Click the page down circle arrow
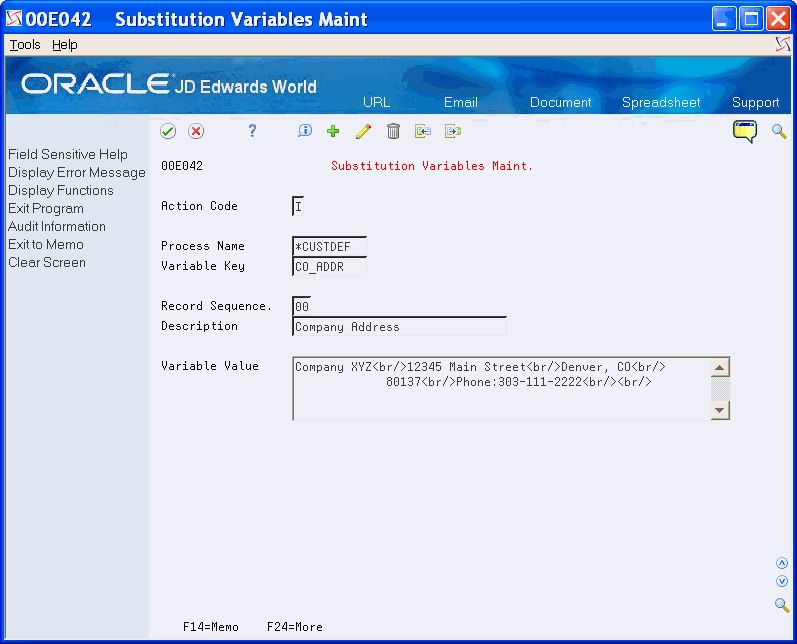The height and width of the screenshot is (644, 797). point(782,581)
